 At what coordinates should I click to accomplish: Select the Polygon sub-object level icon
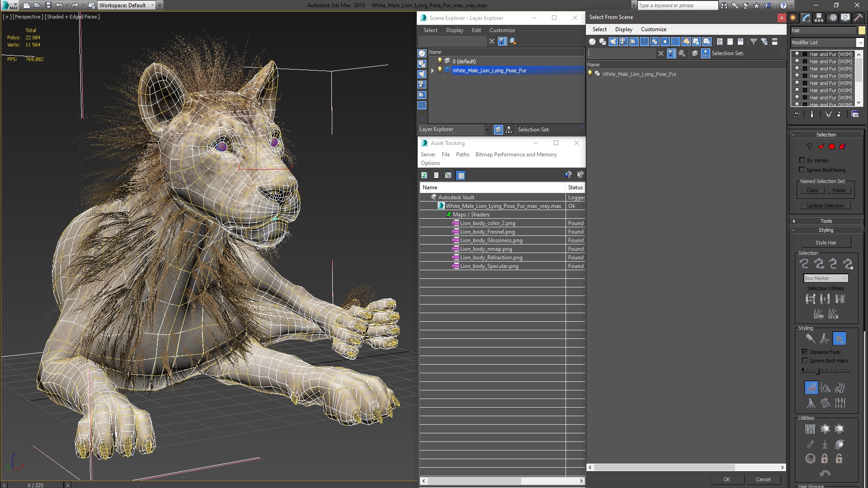[832, 146]
